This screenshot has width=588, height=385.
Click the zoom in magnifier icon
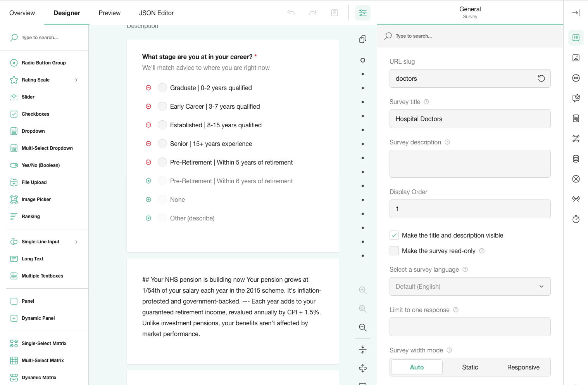pos(363,290)
